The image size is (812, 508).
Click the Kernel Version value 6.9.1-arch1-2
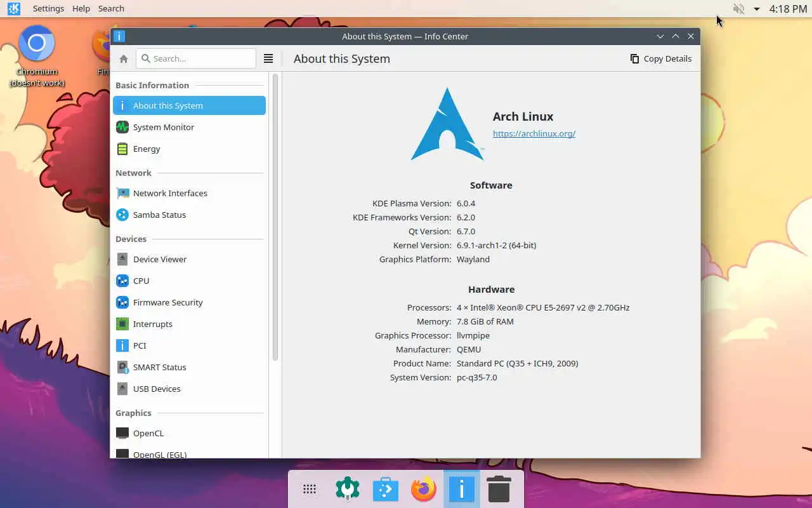pos(496,245)
